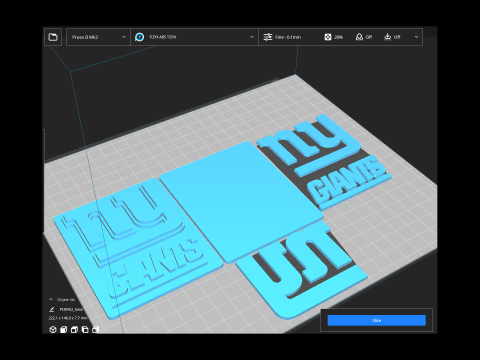Expand the print settings panel chevron
This screenshot has width=480, height=360.
416,37
